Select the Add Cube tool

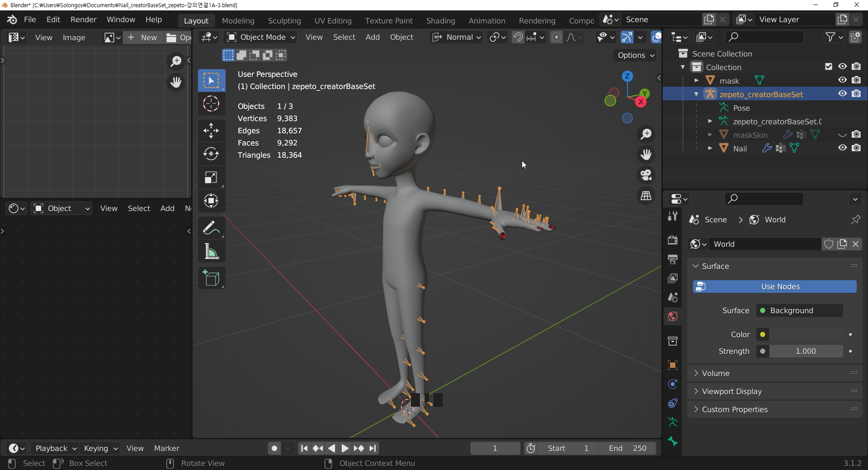tap(211, 278)
